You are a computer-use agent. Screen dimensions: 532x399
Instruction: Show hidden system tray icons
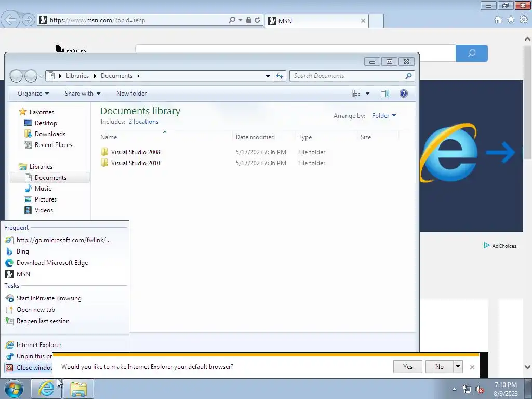pos(454,389)
